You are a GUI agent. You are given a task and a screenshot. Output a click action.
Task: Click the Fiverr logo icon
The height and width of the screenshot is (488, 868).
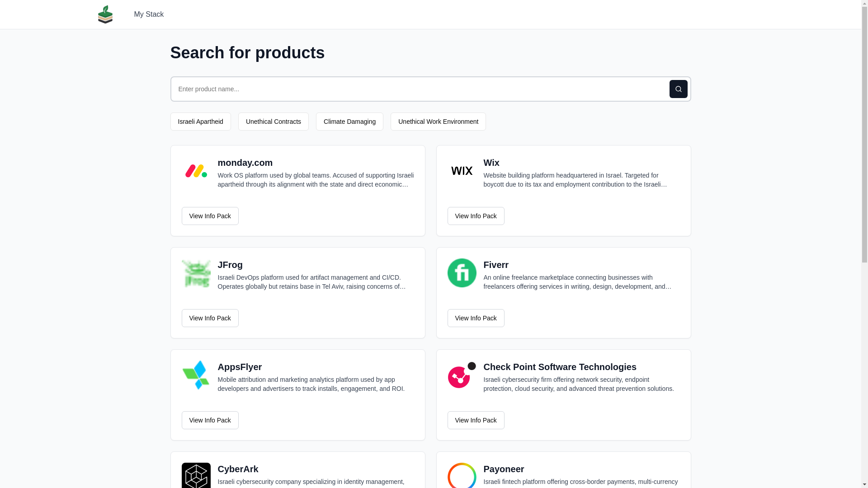[x=462, y=273]
